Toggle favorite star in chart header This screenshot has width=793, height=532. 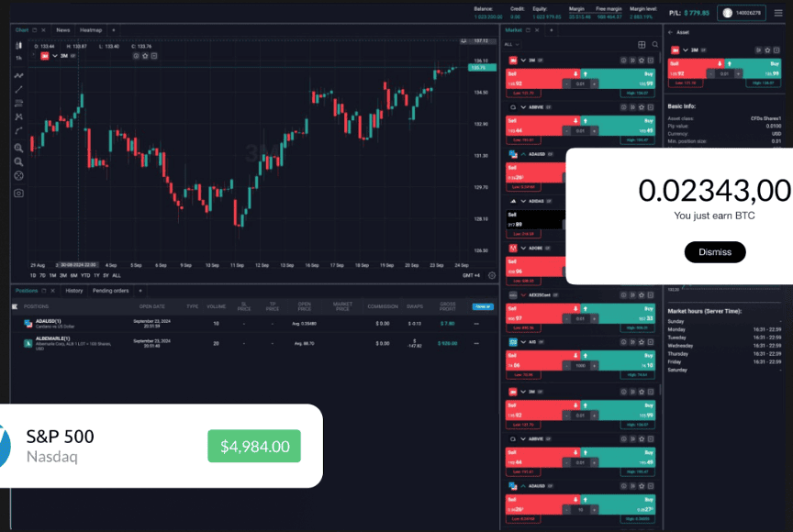point(145,56)
